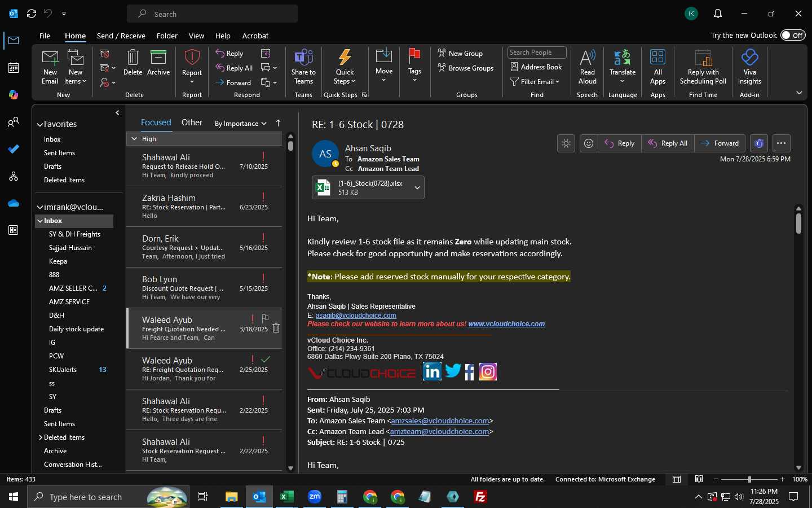812x508 pixels.
Task: Open the File menu
Action: pos(45,36)
